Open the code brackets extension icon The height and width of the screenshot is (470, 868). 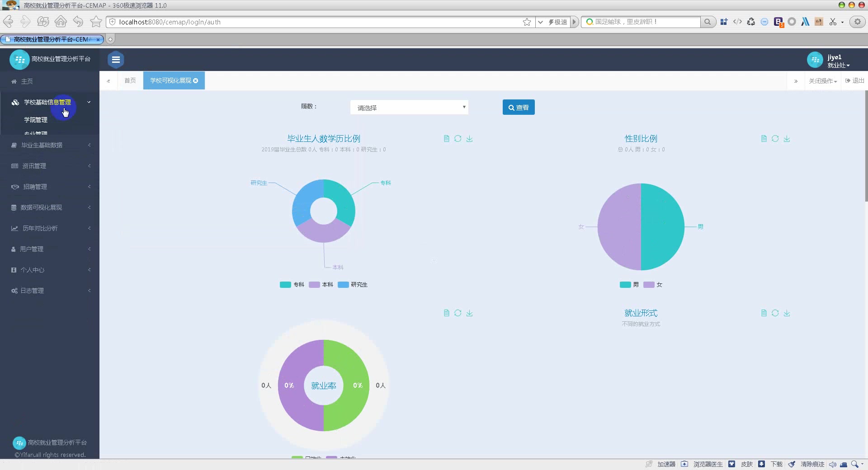pos(737,22)
